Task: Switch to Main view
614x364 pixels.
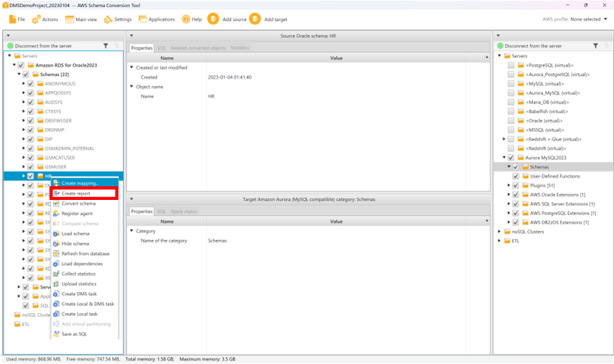Action: [81, 19]
